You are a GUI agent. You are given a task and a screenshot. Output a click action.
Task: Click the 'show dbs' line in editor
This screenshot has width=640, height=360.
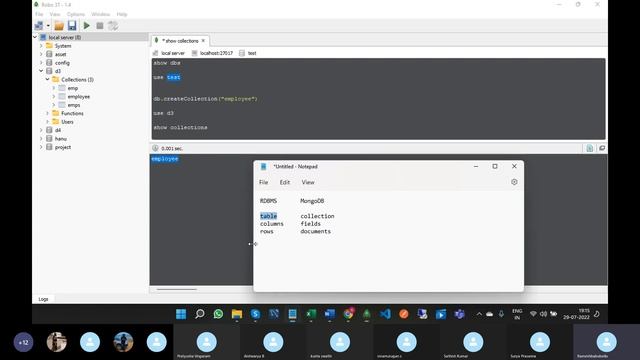pos(167,63)
